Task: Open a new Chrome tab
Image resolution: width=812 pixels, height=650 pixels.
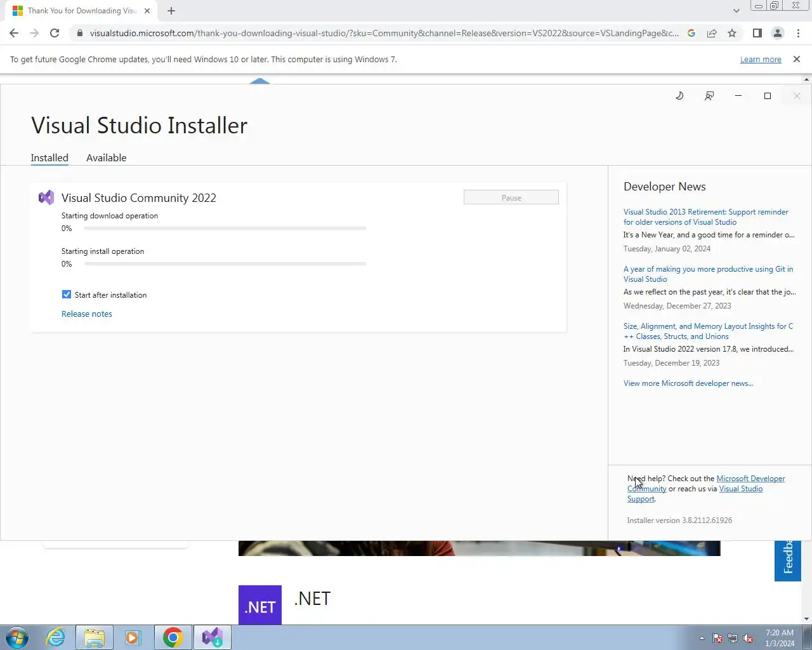Action: click(x=171, y=11)
